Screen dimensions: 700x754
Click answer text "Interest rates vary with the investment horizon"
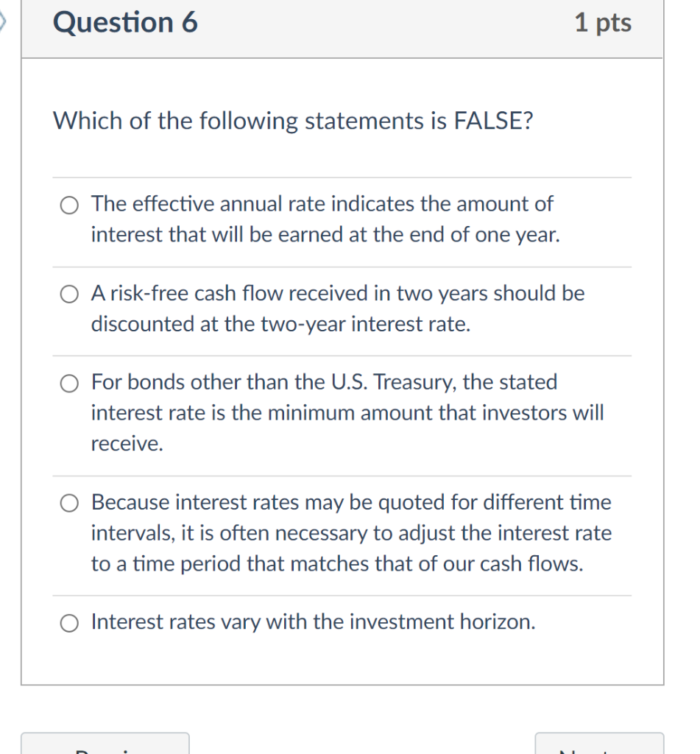pos(313,623)
